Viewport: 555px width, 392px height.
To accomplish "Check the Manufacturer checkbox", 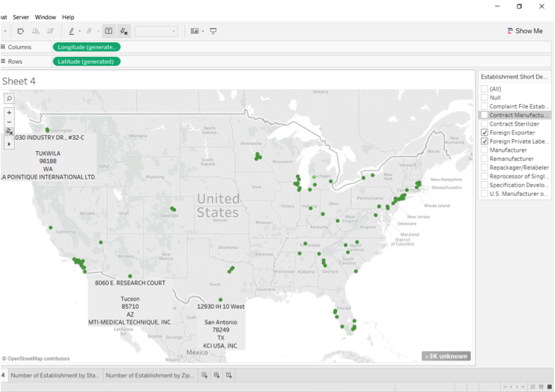I will 485,150.
